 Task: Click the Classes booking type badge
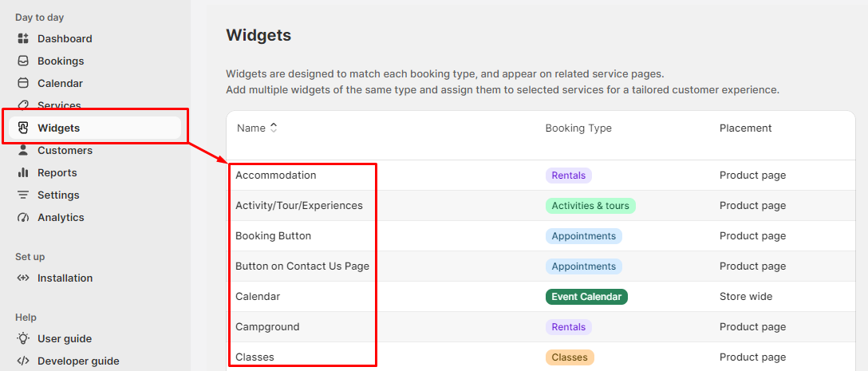pos(570,357)
